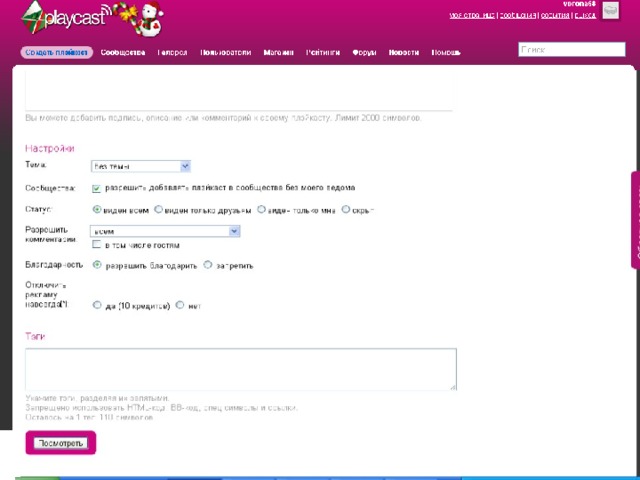640x480 pixels.
Task: Open the 'Рейтинги' navigation item
Action: (323, 53)
